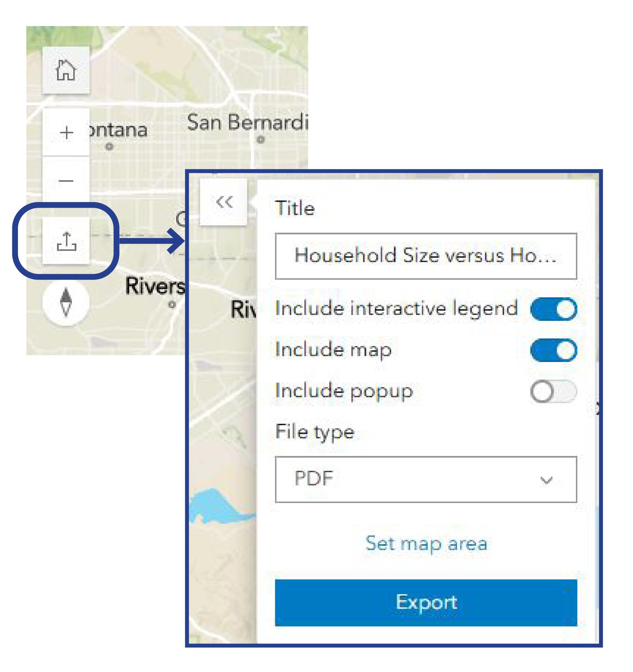Collapse the export panel with double-chevron
633x672 pixels.
point(224,202)
